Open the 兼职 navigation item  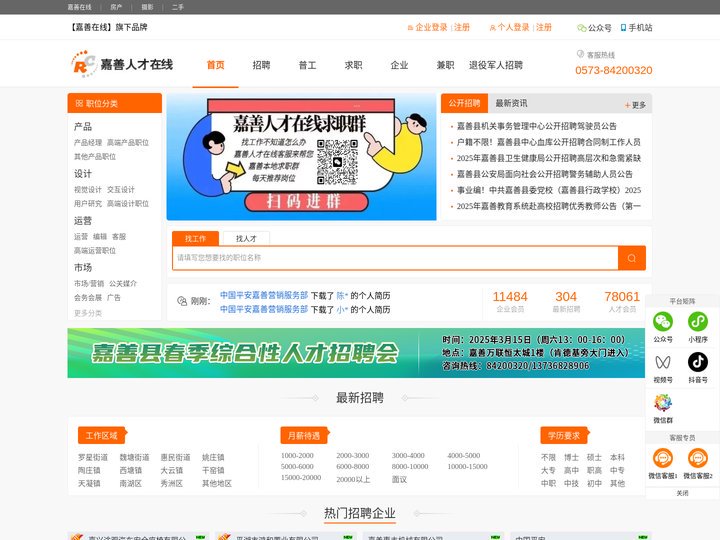click(445, 65)
